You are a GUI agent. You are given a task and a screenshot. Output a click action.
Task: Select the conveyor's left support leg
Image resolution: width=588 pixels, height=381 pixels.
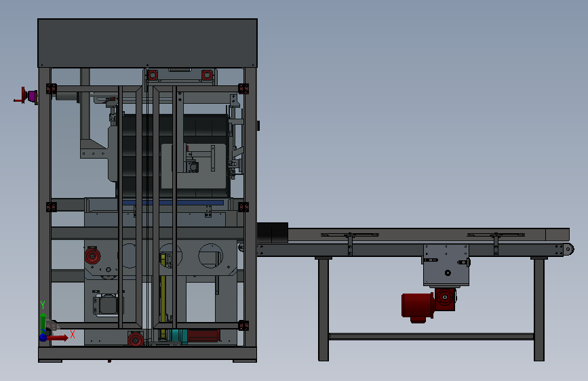324,309
